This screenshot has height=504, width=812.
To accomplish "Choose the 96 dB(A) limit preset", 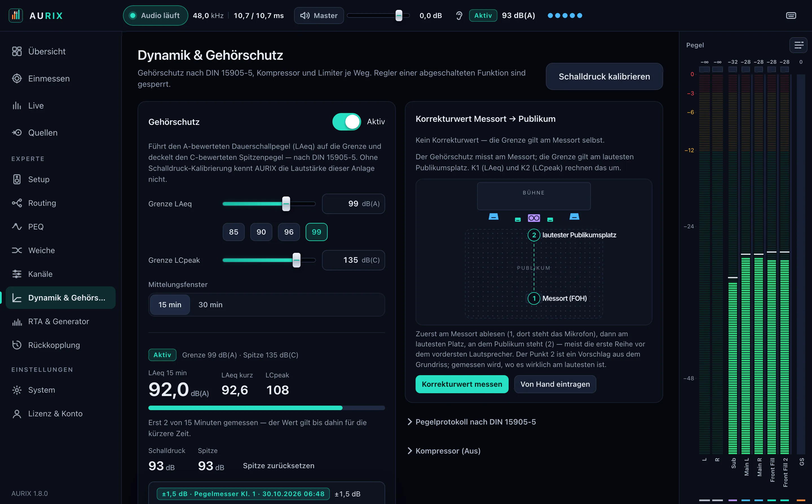I will [289, 232].
